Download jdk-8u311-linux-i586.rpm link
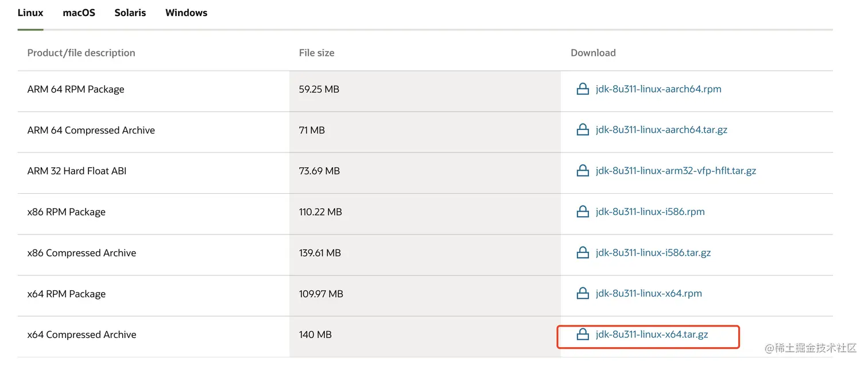Image resolution: width=868 pixels, height=365 pixels. (x=650, y=212)
